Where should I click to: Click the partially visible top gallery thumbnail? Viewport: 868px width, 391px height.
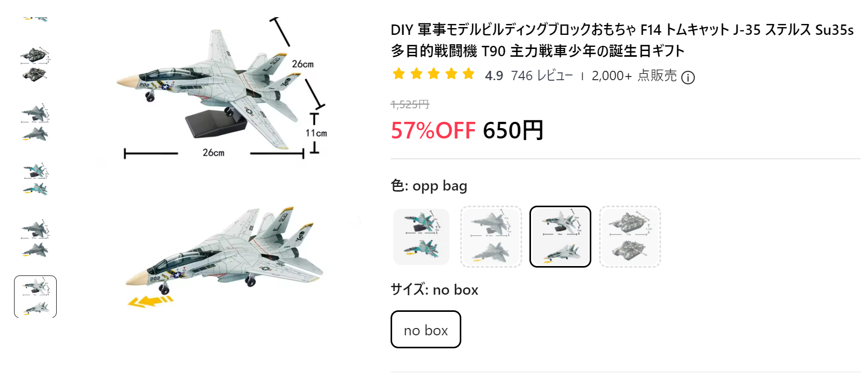pyautogui.click(x=35, y=19)
